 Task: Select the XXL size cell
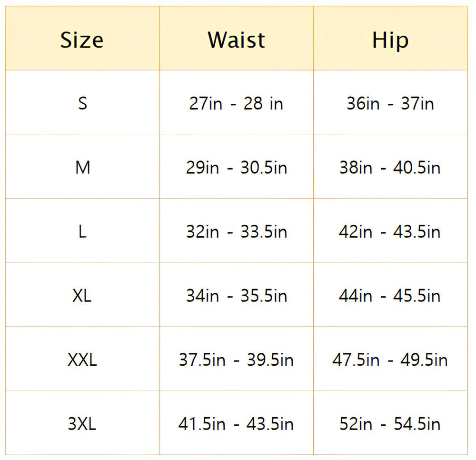point(82,360)
